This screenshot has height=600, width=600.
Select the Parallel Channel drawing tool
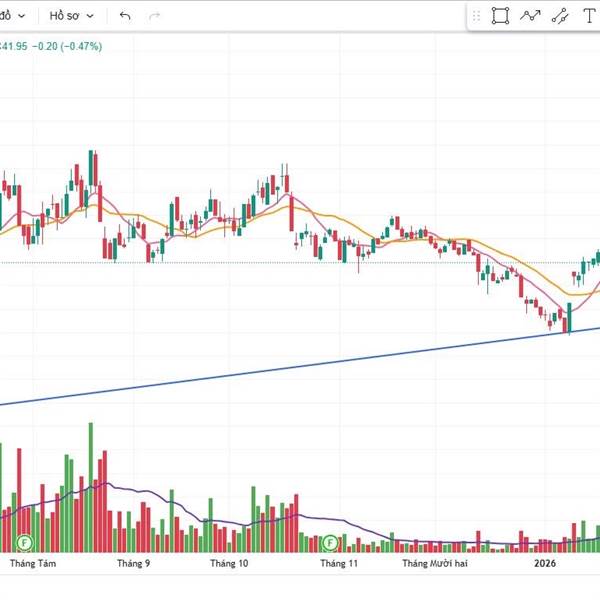coord(560,16)
